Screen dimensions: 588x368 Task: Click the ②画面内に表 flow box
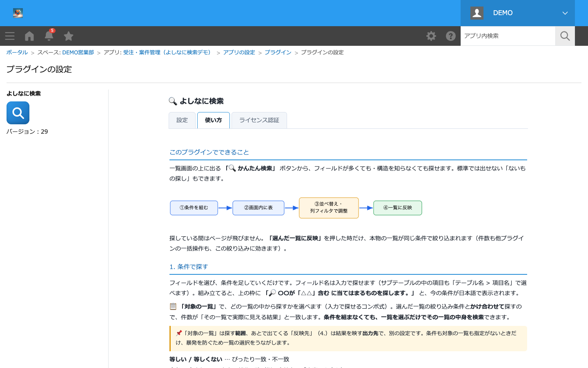tap(258, 208)
